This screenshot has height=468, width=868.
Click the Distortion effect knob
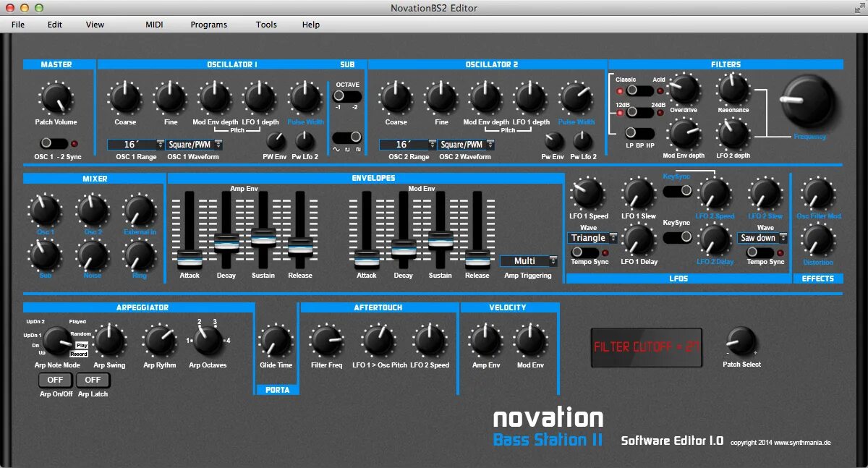click(x=818, y=240)
